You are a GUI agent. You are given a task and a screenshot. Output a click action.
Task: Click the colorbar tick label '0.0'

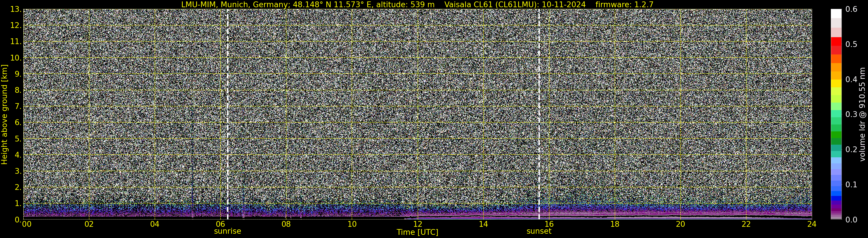[x=851, y=220]
